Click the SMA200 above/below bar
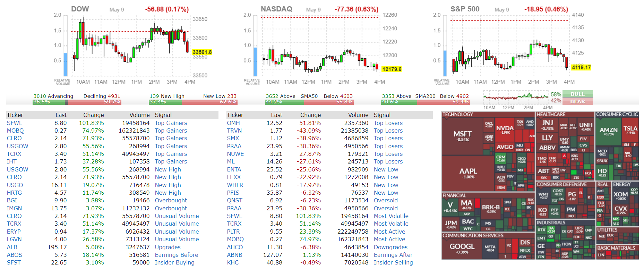 426,102
